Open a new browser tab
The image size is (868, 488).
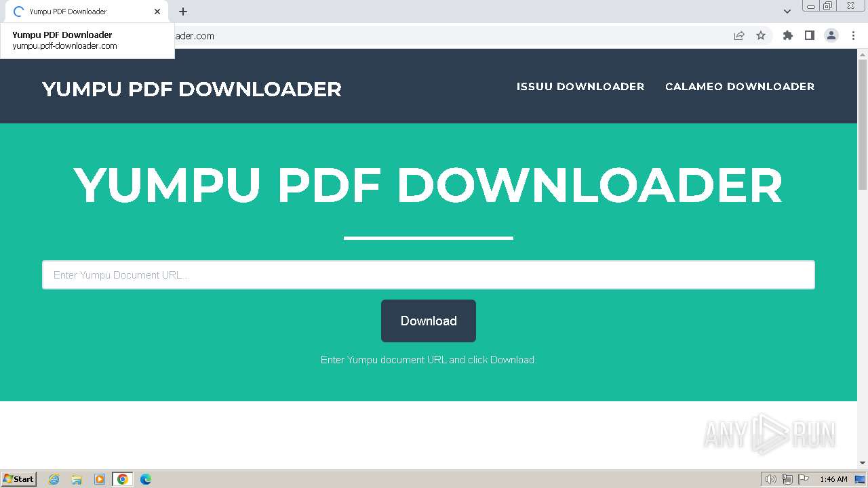[x=183, y=12]
